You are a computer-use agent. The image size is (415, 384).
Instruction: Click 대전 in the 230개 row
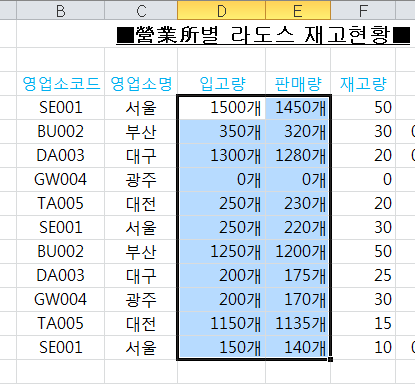pos(141,203)
